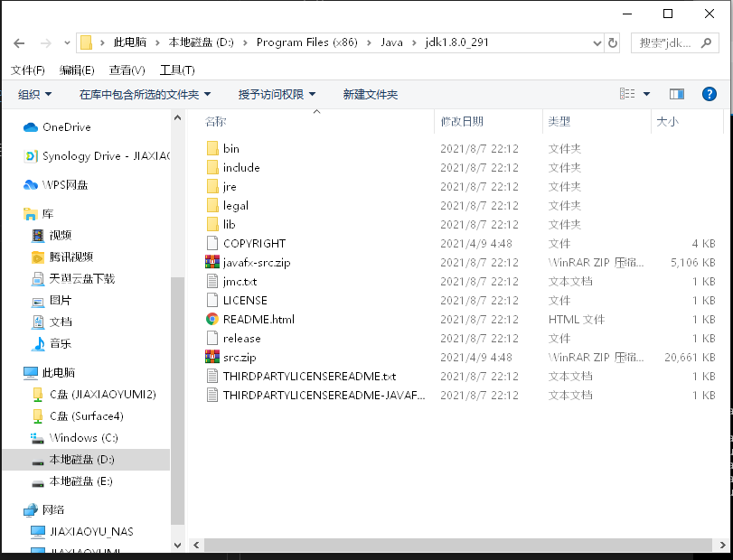
Task: Click navigation pane scroll up arrow
Action: (x=178, y=118)
